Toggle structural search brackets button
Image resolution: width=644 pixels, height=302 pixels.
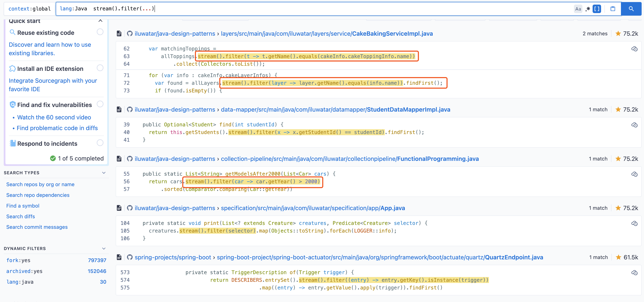597,9
